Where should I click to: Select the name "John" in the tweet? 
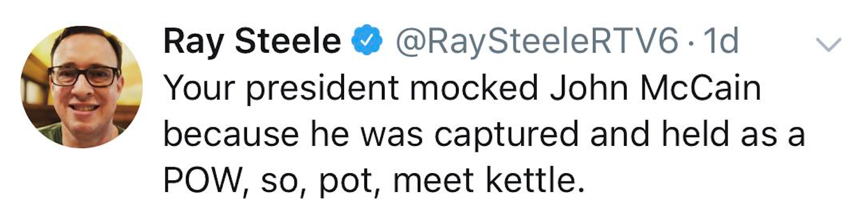589,88
